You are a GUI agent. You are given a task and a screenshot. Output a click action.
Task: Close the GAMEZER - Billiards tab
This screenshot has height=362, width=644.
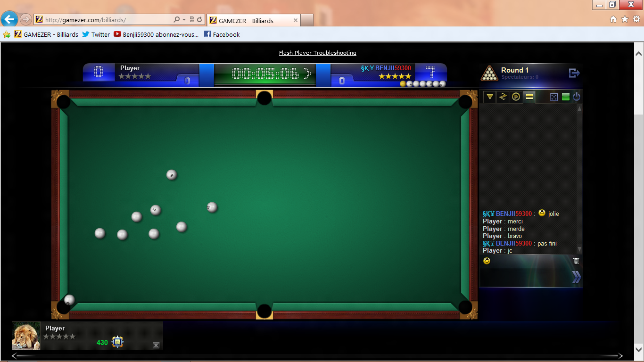(296, 20)
